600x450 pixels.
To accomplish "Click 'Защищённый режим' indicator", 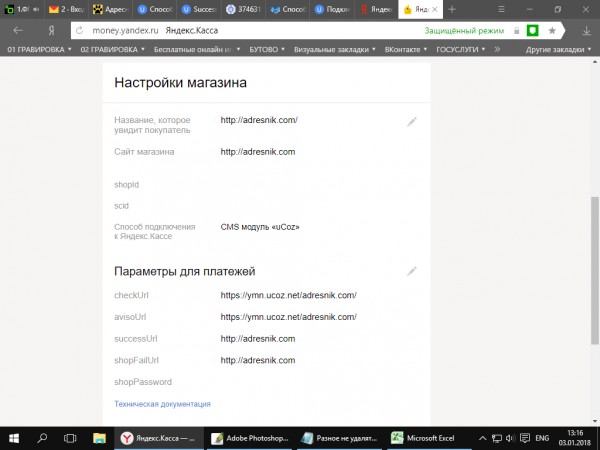I will coord(464,31).
